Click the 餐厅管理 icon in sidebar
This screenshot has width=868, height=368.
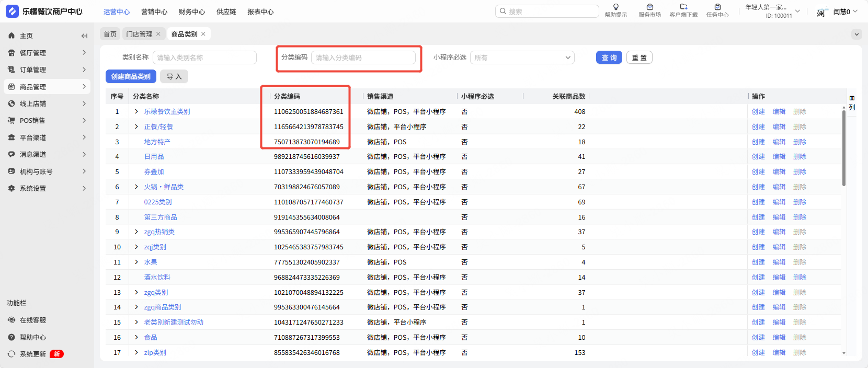click(12, 53)
